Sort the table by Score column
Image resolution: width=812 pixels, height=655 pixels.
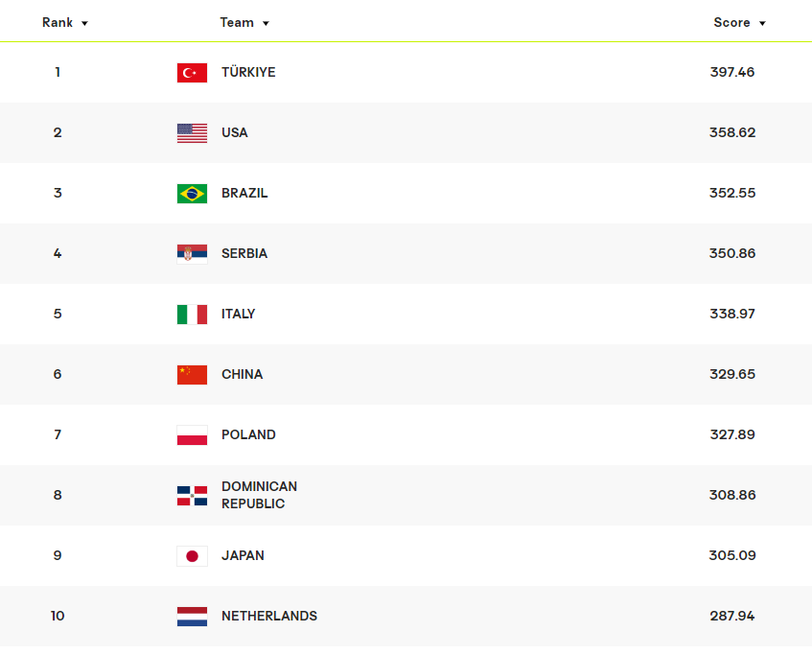[739, 23]
